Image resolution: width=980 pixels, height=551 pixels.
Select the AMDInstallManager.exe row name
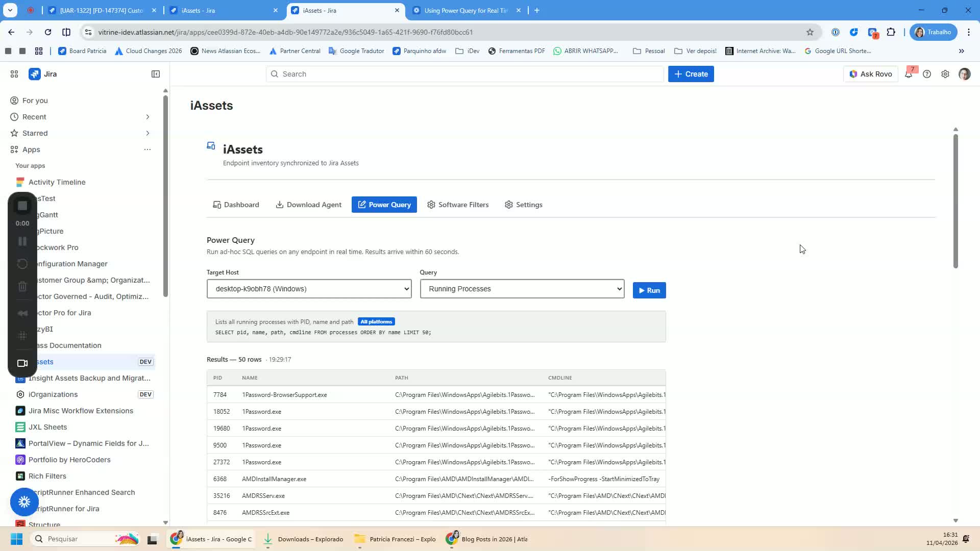(x=274, y=479)
